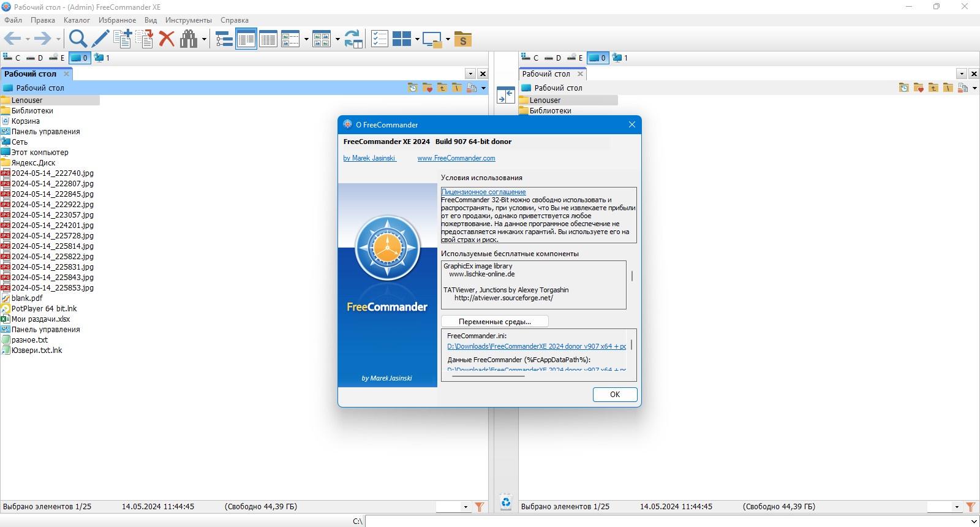
Task: Select desktop drive 0 in right drive bar
Action: tap(597, 58)
